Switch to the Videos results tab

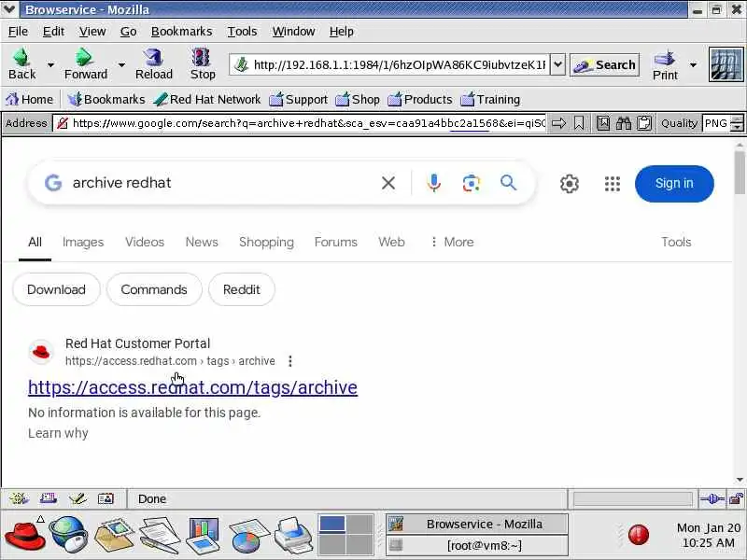tap(145, 242)
